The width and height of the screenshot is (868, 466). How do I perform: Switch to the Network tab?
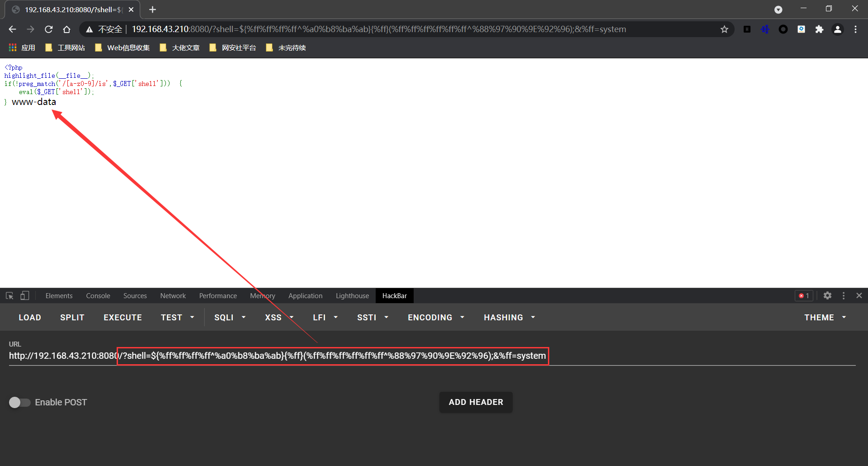pyautogui.click(x=173, y=295)
